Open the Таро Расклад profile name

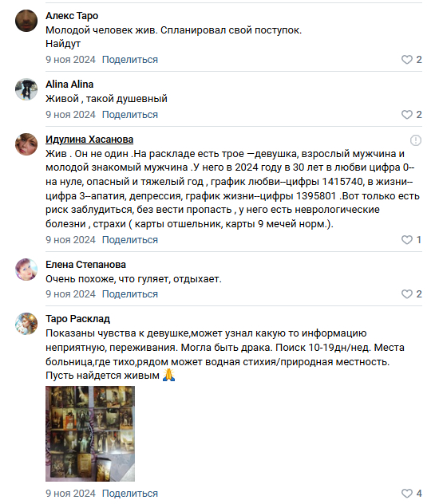pos(78,318)
